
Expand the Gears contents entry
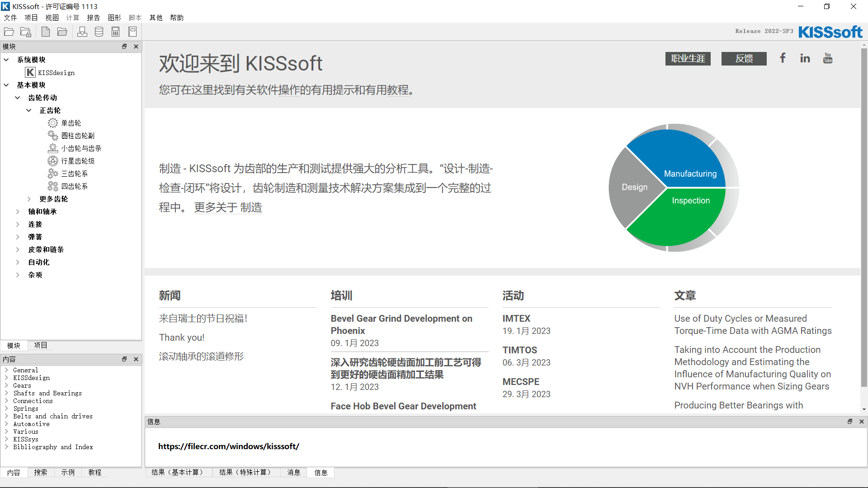pos(6,385)
